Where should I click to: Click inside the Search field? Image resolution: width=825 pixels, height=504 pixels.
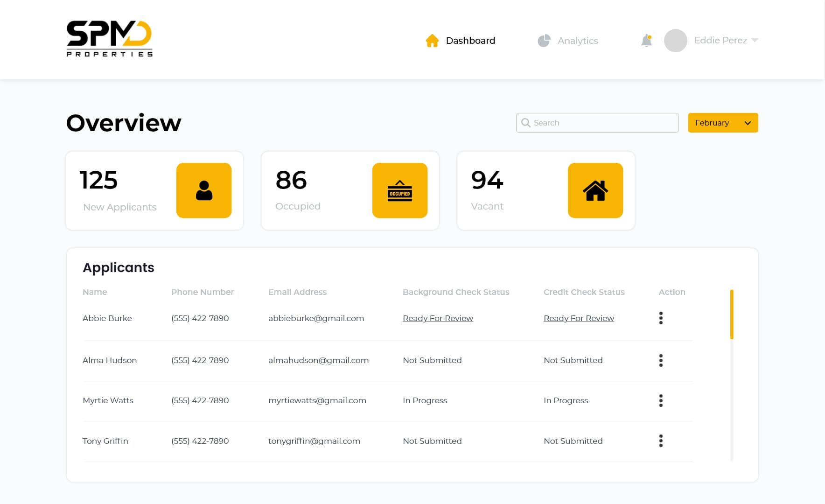(x=597, y=123)
